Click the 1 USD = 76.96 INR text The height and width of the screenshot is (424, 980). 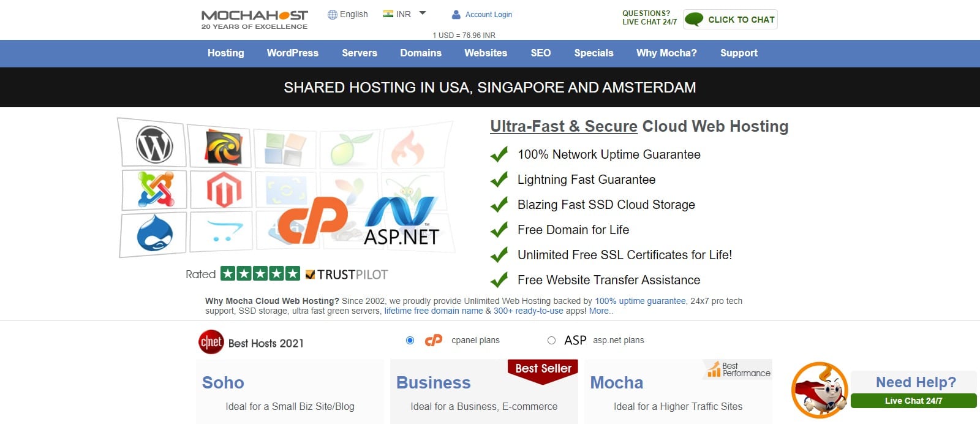[x=464, y=36]
